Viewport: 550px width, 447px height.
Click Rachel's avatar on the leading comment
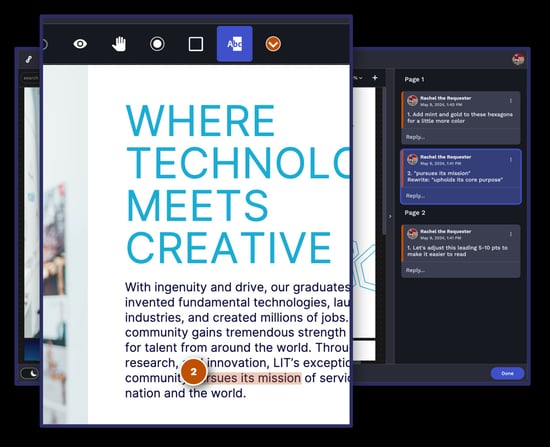pos(412,234)
